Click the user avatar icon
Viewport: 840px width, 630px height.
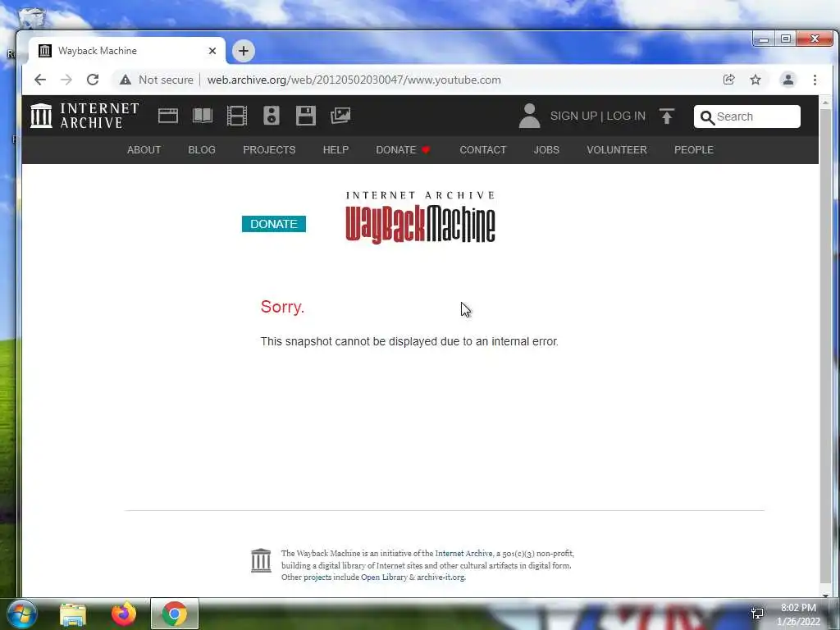[x=529, y=116]
